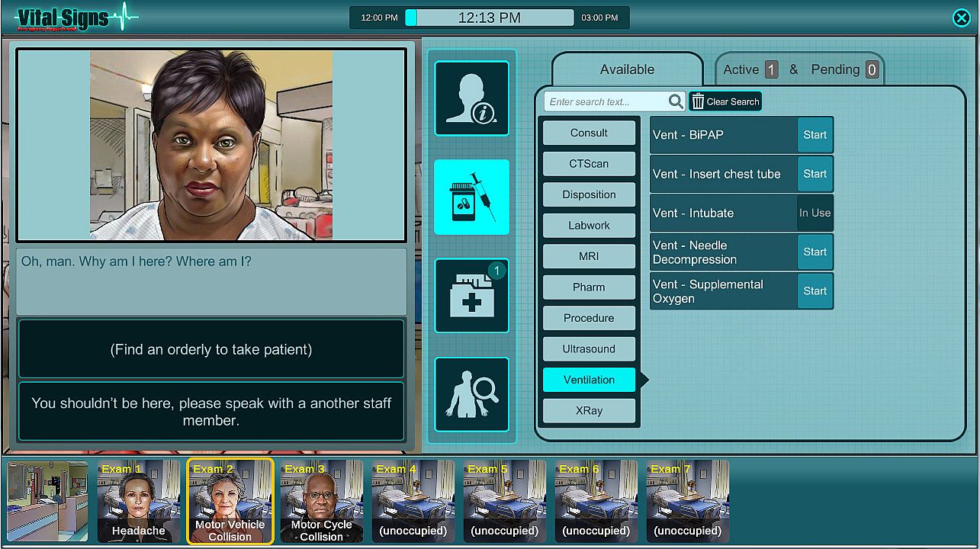Select the Procedure category
The width and height of the screenshot is (980, 549).
coord(589,318)
